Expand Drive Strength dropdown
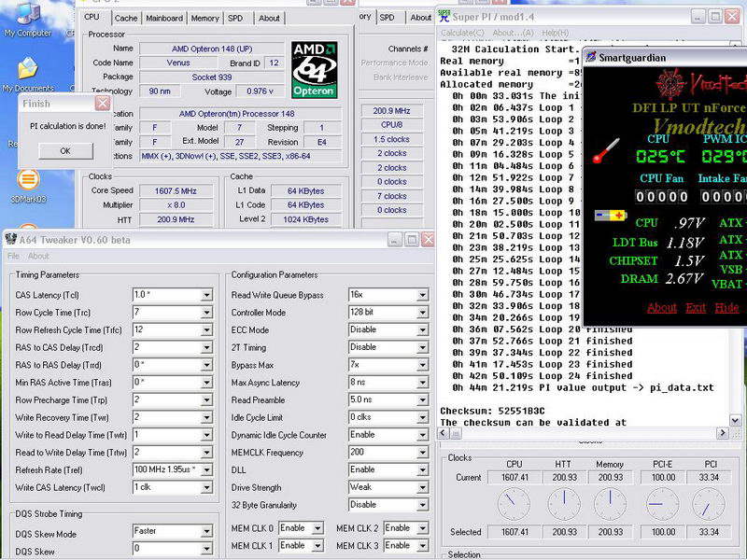Screen dimensions: 747x560 [422, 487]
